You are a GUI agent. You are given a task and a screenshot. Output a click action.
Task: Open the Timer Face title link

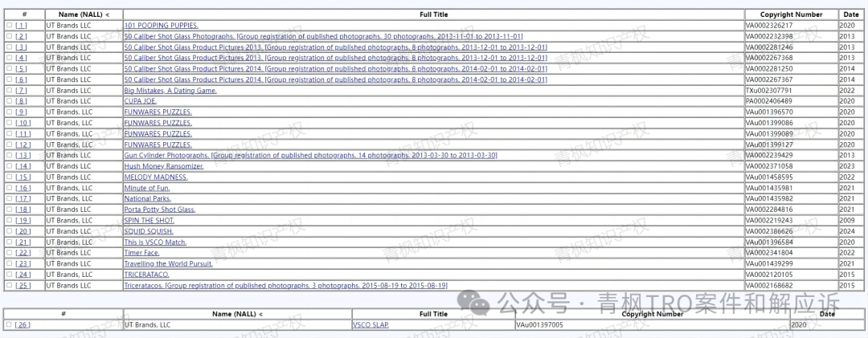pos(141,253)
